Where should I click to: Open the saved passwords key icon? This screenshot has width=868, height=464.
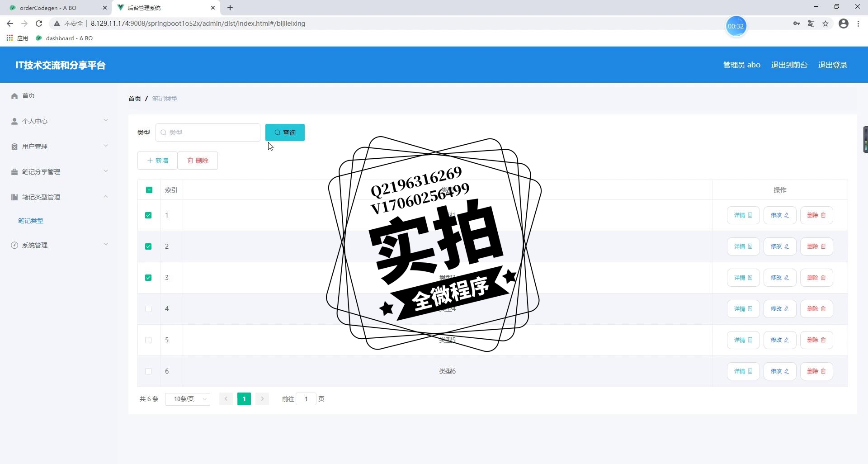(797, 24)
